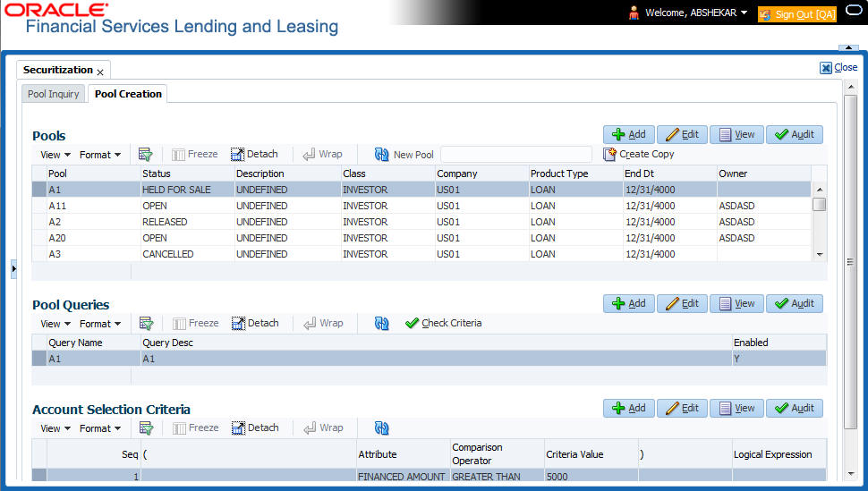This screenshot has height=491, width=868.
Task: Click the New Pool refresh icon
Action: (x=381, y=155)
